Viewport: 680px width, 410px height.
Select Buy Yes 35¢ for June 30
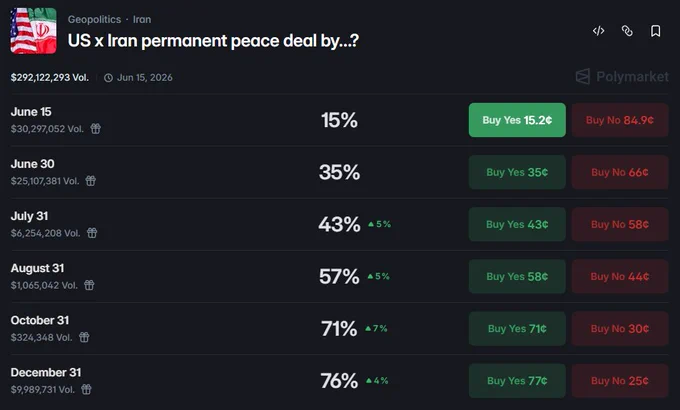click(x=517, y=172)
